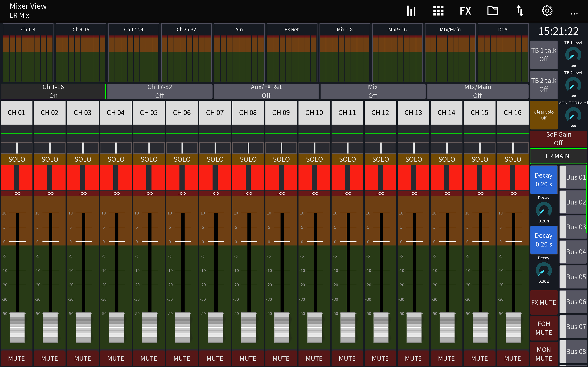Toggle Clear Solo
This screenshot has height=367, width=588.
(x=544, y=115)
